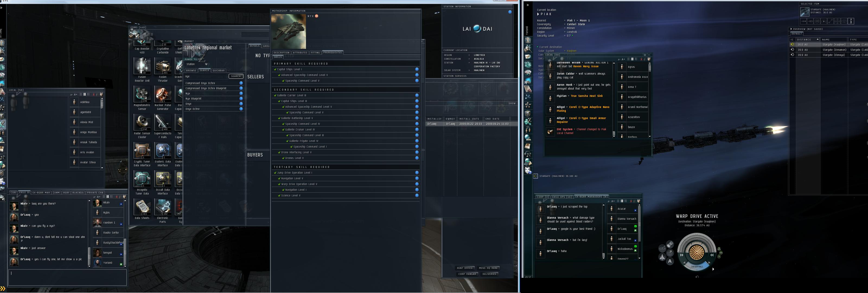The height and width of the screenshot is (293, 868).
Task: Open the wallet cube icon in right sidebar
Action: [528, 114]
